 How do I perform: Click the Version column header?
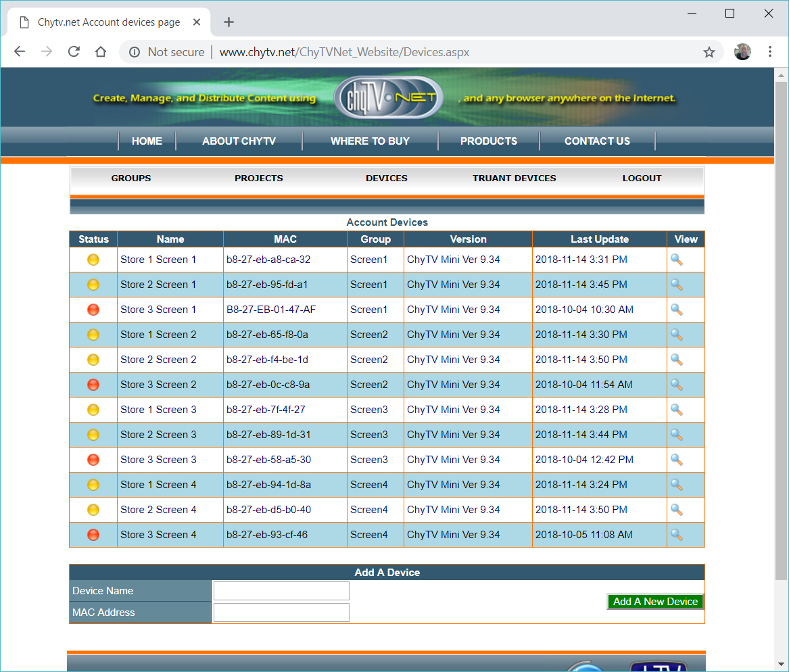click(468, 239)
